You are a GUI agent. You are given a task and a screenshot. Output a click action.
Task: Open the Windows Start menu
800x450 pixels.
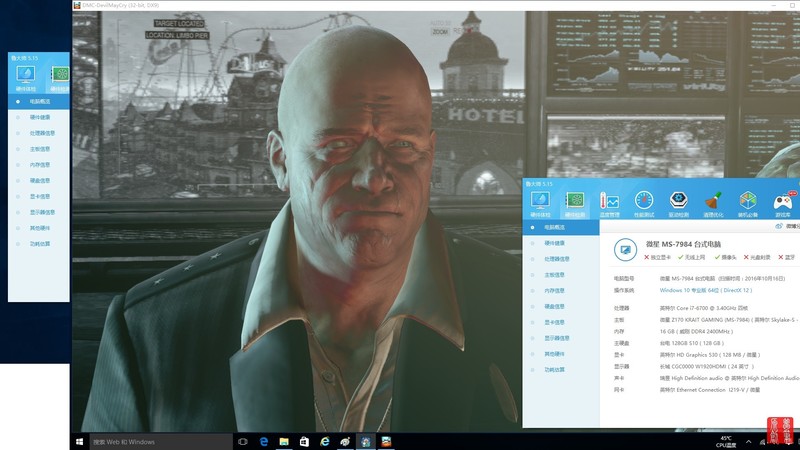(80, 442)
